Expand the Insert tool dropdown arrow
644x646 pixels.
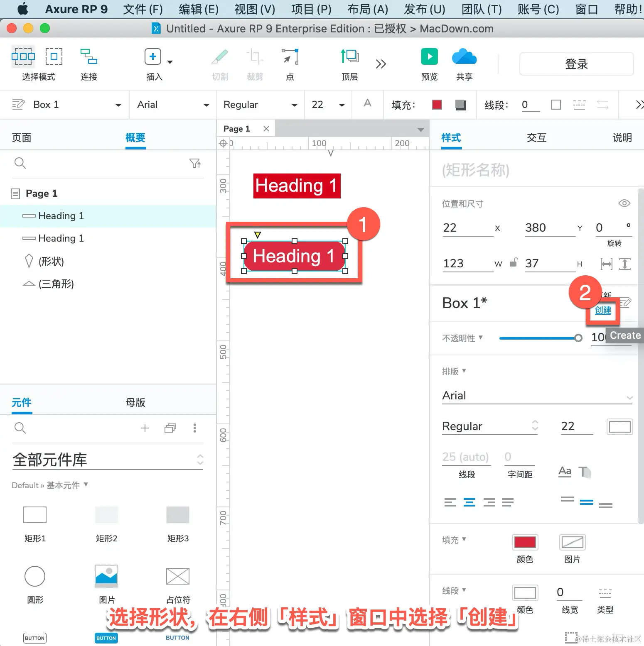[x=170, y=62]
